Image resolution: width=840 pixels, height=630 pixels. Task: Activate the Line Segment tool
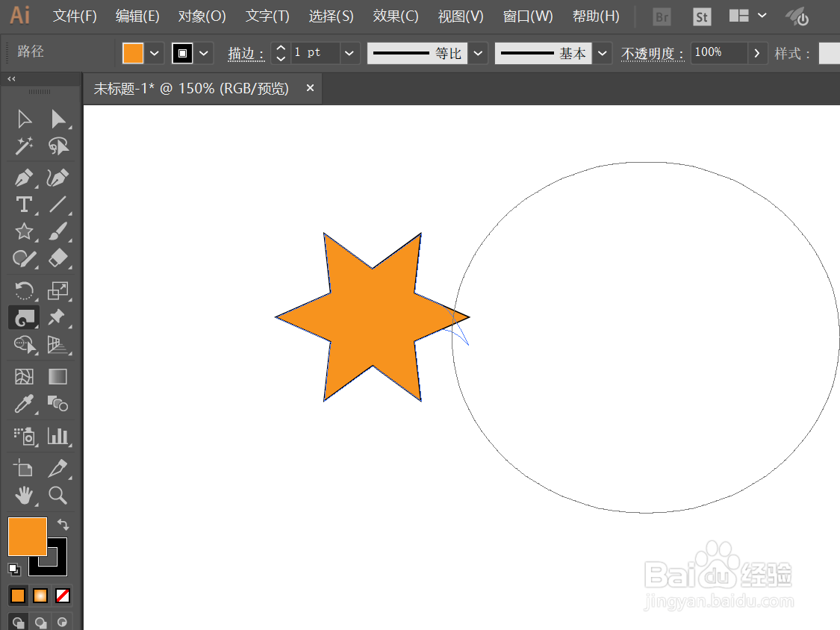point(57,205)
